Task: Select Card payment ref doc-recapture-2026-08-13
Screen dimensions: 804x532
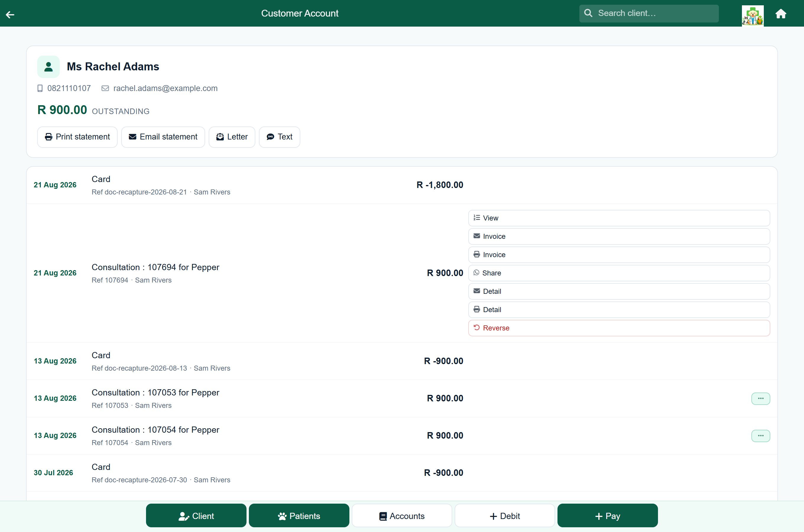Action: [402, 361]
